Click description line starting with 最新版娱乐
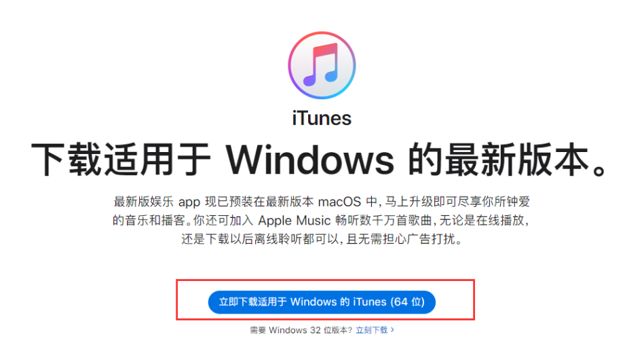 click(x=322, y=202)
